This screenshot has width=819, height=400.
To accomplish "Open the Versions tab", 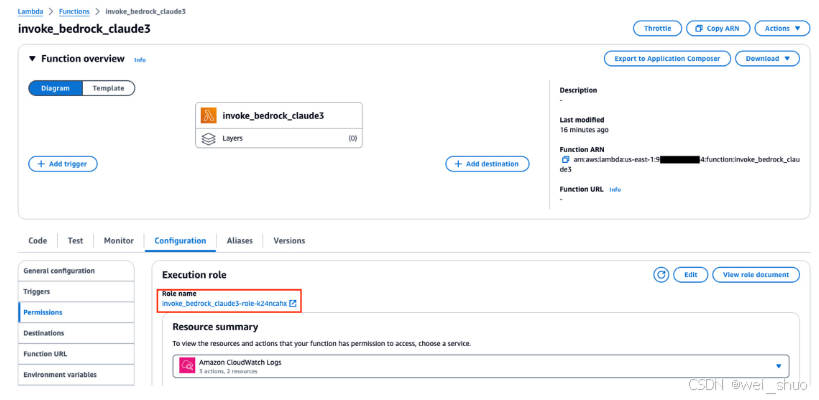I will tap(289, 241).
